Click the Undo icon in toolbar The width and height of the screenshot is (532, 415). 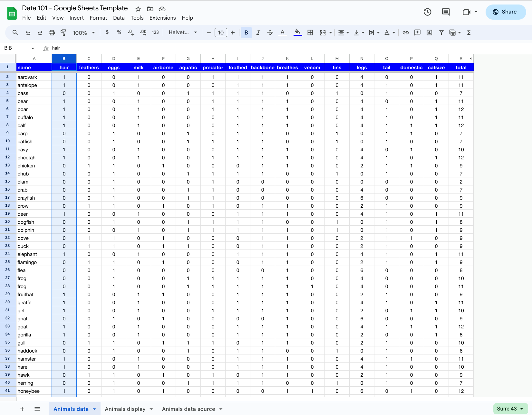tap(28, 33)
